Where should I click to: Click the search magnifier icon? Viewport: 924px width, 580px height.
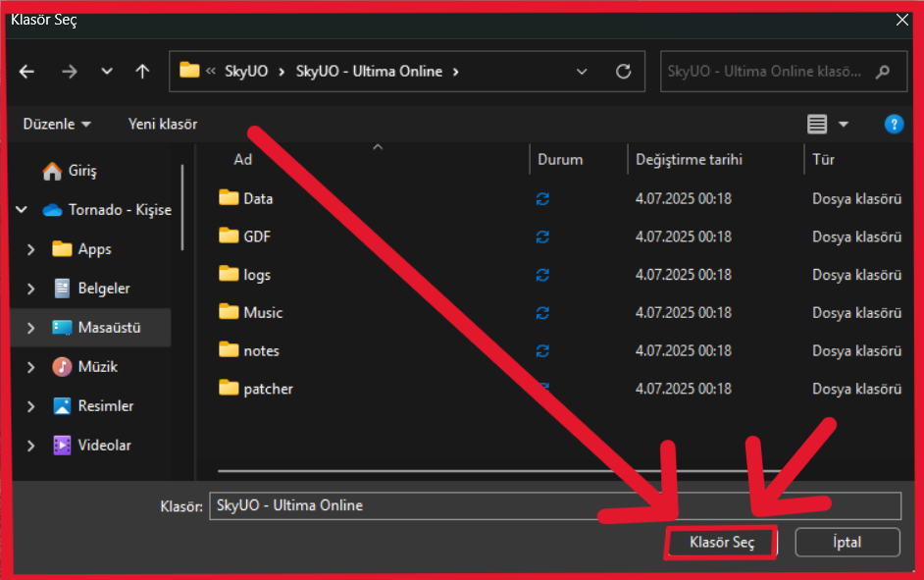click(x=883, y=72)
